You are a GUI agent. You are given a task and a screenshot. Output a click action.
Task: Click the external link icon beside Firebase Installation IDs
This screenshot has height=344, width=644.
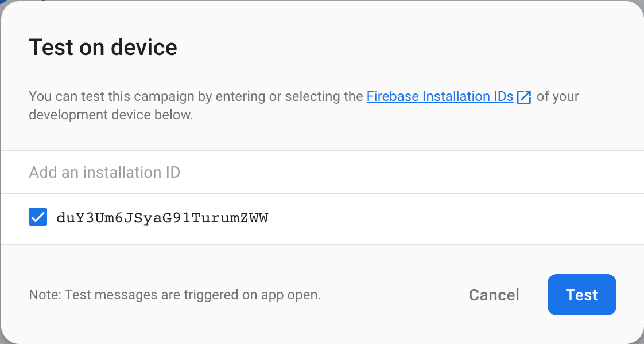[x=524, y=97]
